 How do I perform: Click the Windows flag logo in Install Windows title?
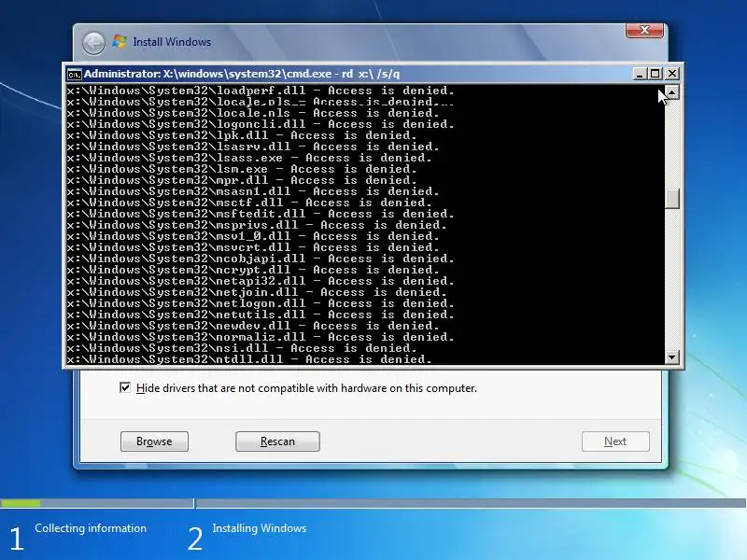120,41
